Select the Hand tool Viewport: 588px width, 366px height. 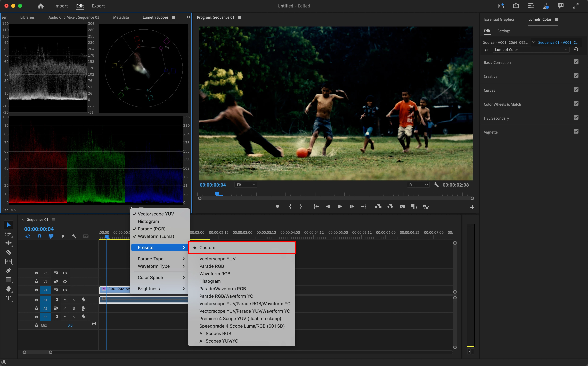pos(8,289)
